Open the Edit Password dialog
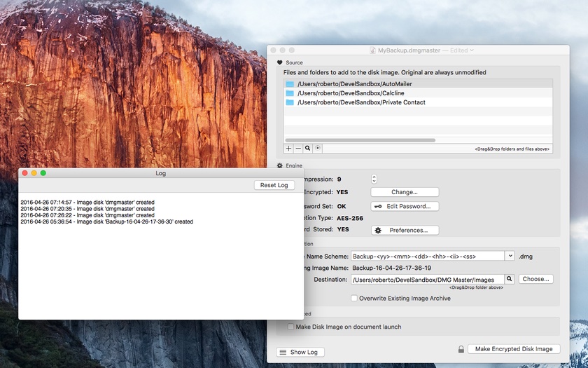 pos(405,206)
